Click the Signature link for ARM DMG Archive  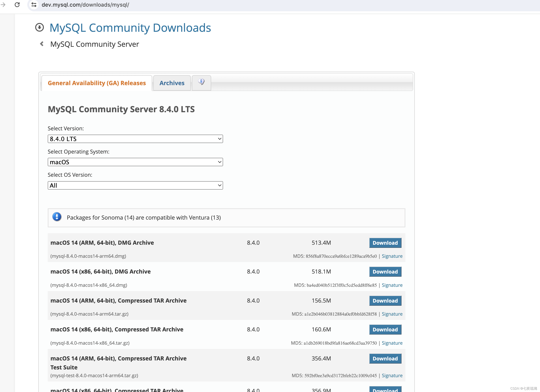pos(392,256)
